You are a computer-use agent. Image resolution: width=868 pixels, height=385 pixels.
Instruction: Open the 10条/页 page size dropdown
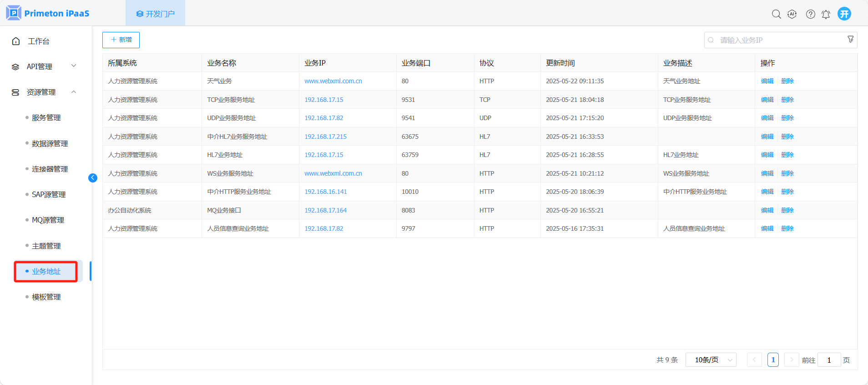click(x=711, y=360)
